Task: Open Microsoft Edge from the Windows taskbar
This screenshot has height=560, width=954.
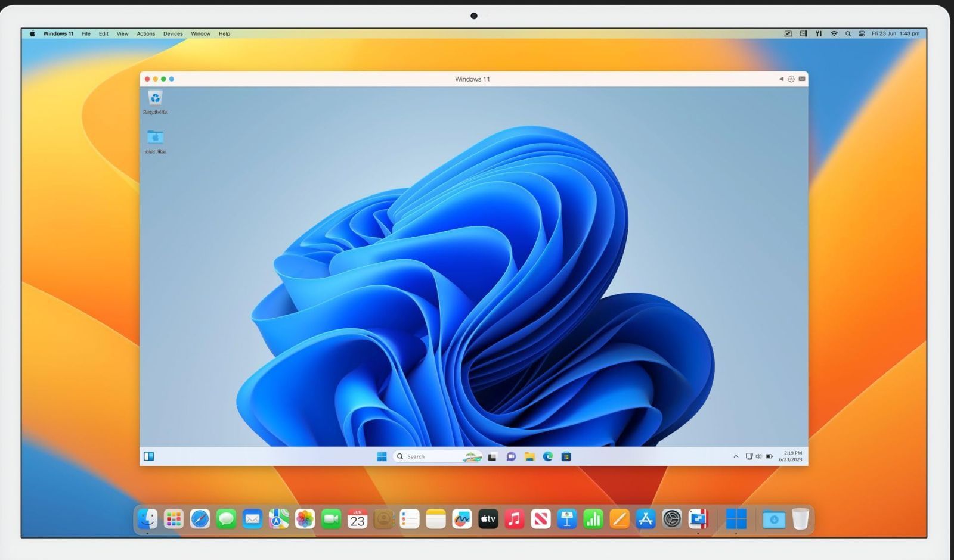Action: pyautogui.click(x=549, y=456)
